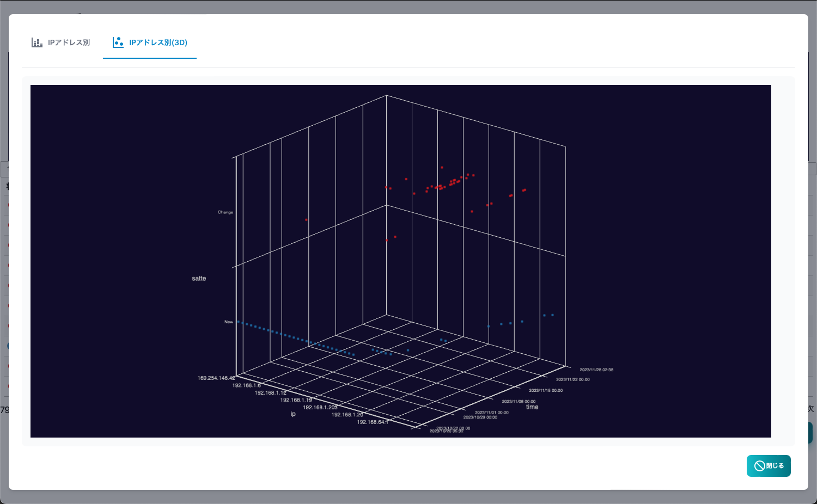The height and width of the screenshot is (504, 817).
Task: Close the dialog with the 閉じる button
Action: coord(769,466)
